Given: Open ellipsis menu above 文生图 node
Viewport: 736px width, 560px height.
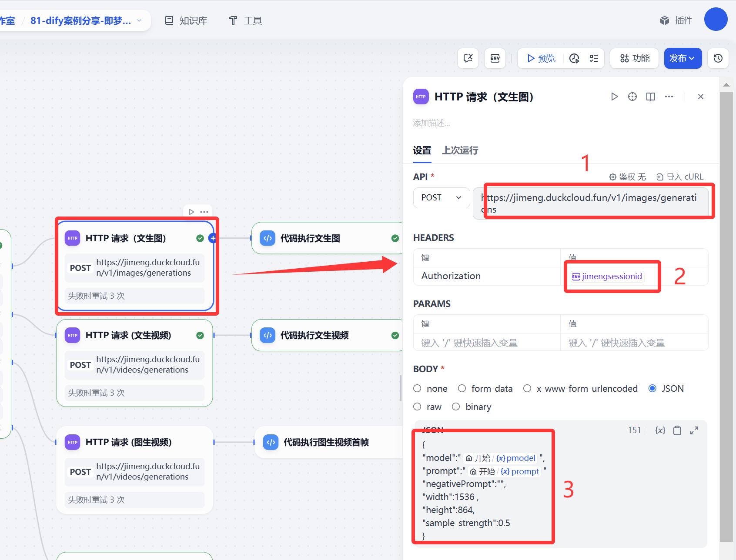Looking at the screenshot, I should click(x=204, y=212).
